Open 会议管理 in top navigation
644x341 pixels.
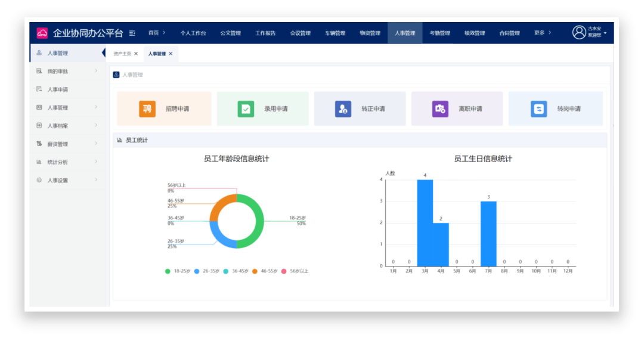300,33
